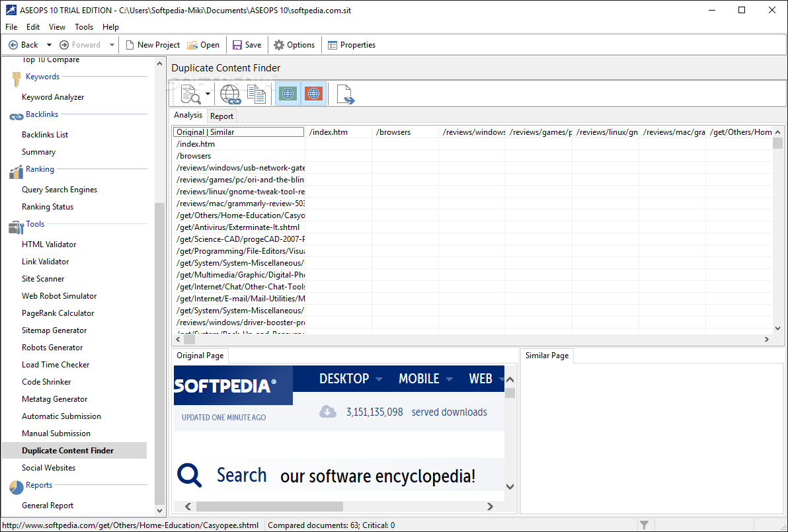Click the Reports pie chart icon
The height and width of the screenshot is (532, 788).
16,487
